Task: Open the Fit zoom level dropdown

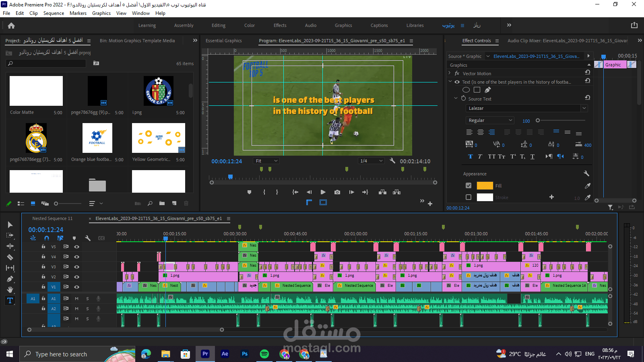Action: (266, 161)
